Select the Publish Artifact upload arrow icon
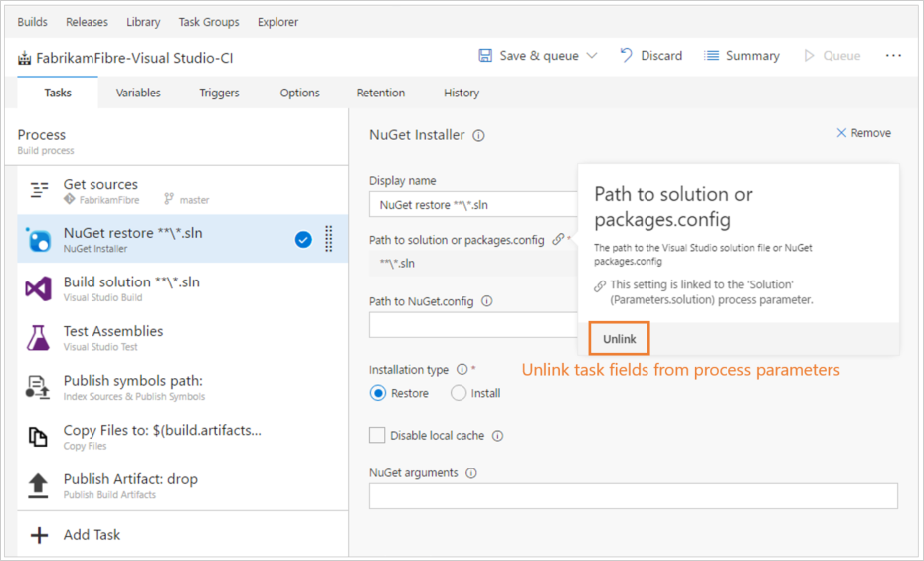The height and width of the screenshot is (561, 924). pos(39,485)
